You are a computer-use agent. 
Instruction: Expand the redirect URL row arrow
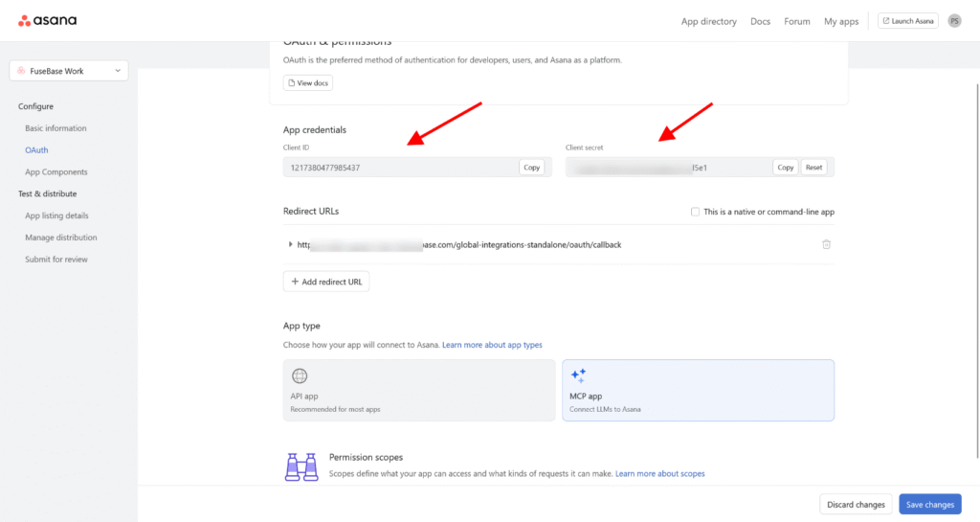tap(290, 244)
